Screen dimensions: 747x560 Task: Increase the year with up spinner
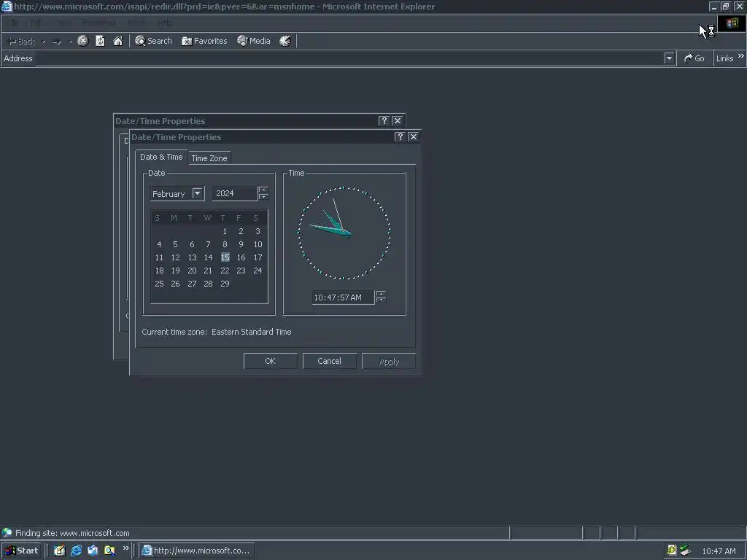coord(263,190)
